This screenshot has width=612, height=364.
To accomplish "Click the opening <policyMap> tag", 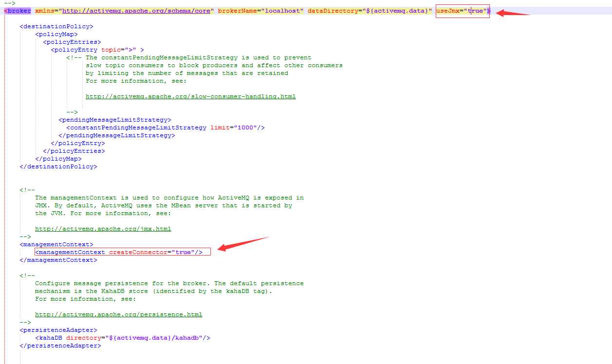I will [x=56, y=34].
